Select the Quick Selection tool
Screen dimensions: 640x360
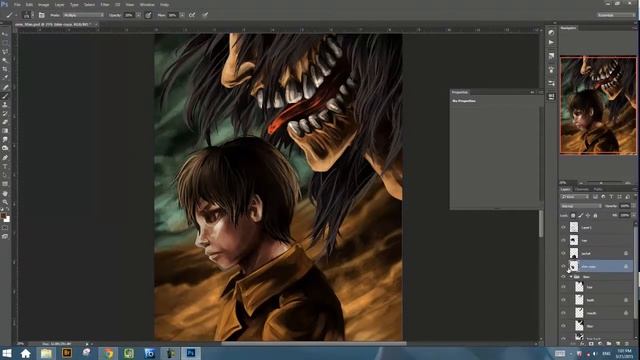pyautogui.click(x=5, y=60)
